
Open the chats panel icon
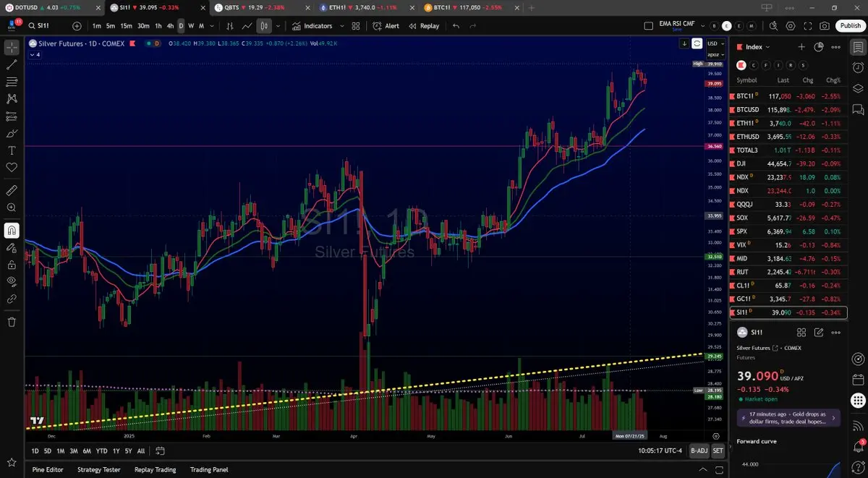coord(857,110)
